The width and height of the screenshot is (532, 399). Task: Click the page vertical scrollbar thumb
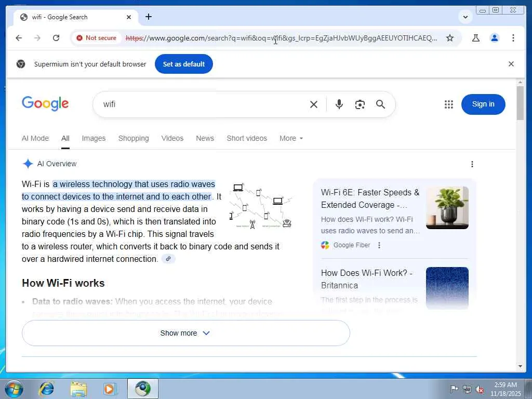click(x=520, y=103)
